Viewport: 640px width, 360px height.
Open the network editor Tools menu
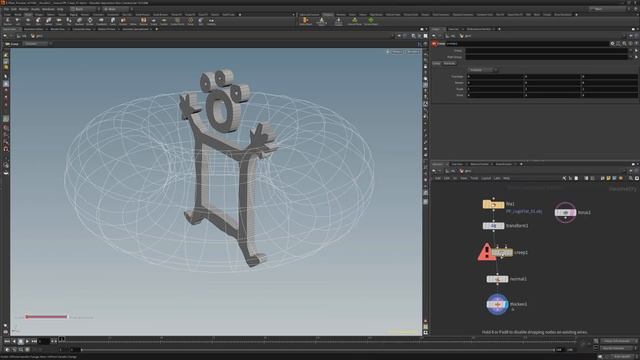[x=474, y=178]
